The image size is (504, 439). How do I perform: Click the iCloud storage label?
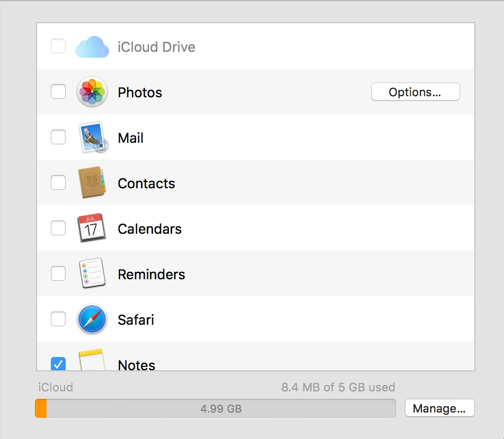coord(56,387)
